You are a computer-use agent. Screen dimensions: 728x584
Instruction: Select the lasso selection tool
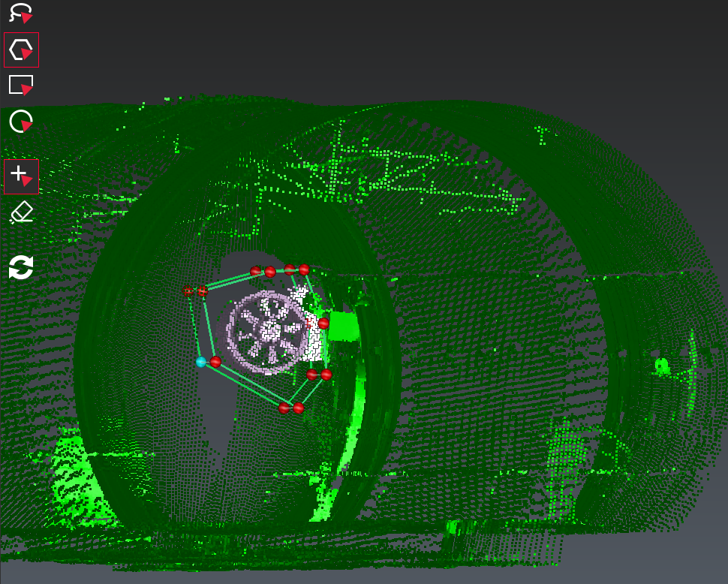click(x=21, y=14)
